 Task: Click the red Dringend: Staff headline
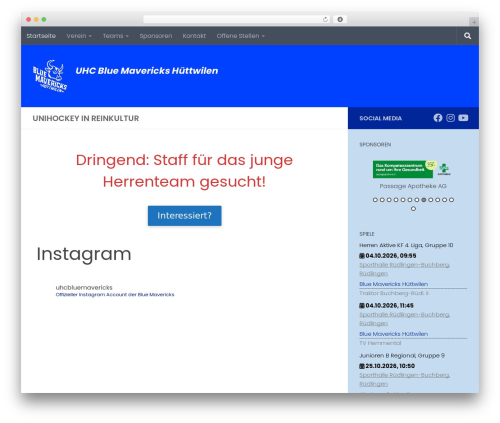pos(184,171)
